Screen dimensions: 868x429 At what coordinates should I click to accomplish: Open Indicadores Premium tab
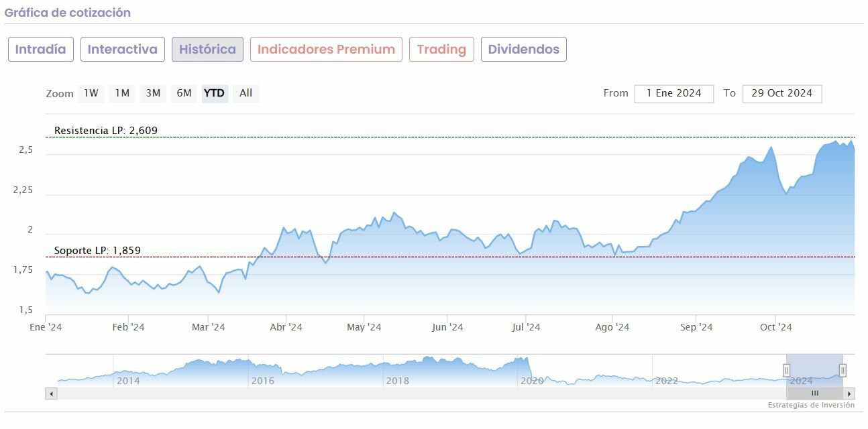(326, 50)
